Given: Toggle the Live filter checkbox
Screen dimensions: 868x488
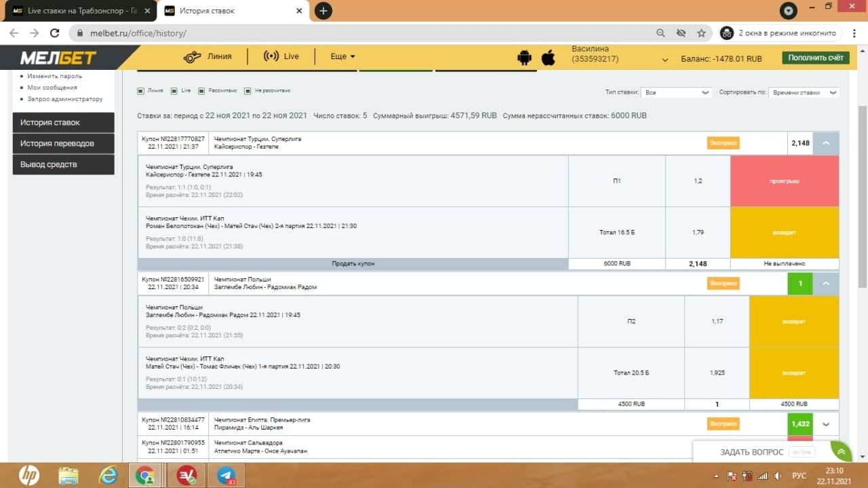Looking at the screenshot, I should [174, 91].
